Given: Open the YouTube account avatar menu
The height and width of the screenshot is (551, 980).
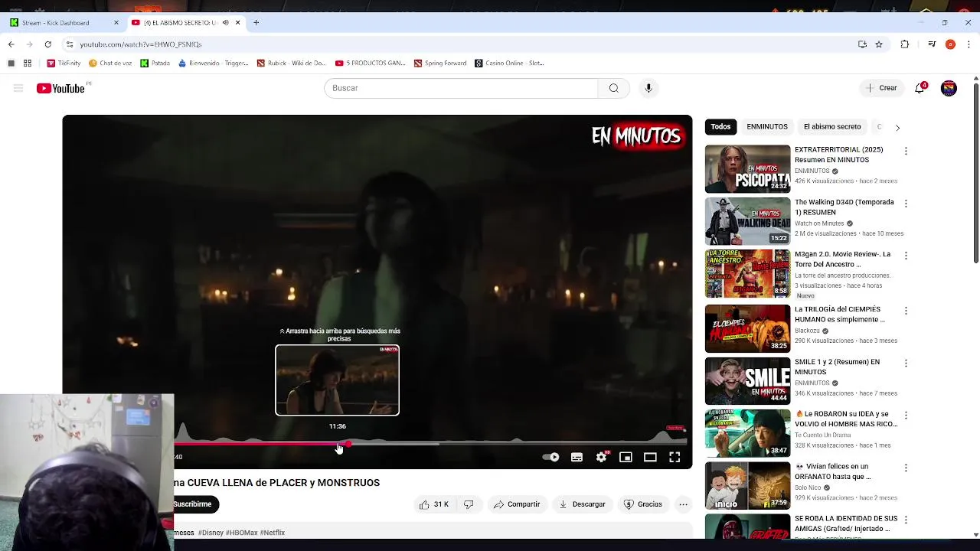Looking at the screenshot, I should [949, 88].
